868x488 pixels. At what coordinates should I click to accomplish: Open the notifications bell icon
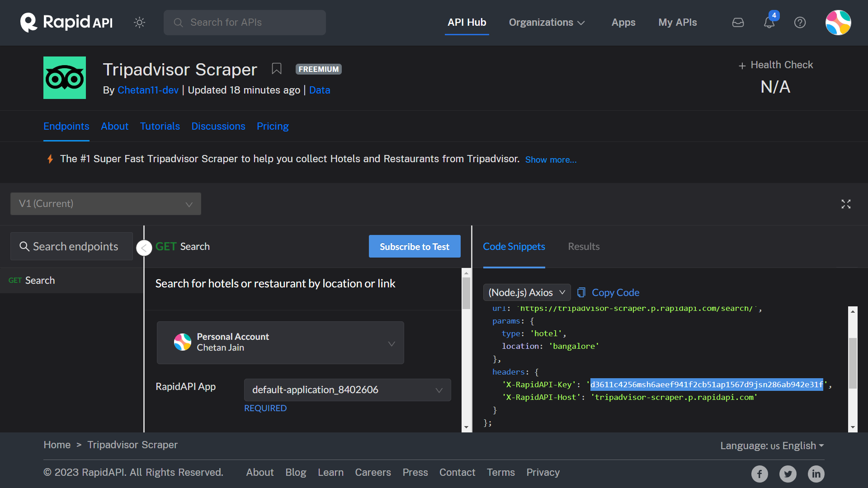tap(769, 23)
